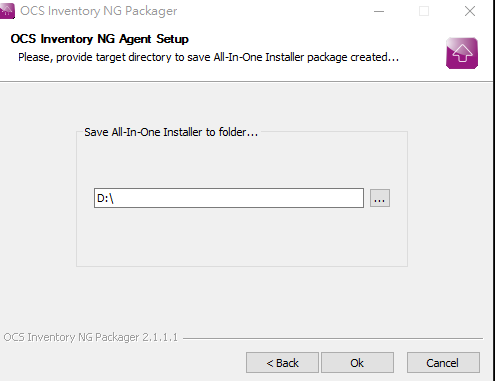Click the OCS Inventory NG Packager title text
Viewport: 495px width, 381px height.
[99, 11]
